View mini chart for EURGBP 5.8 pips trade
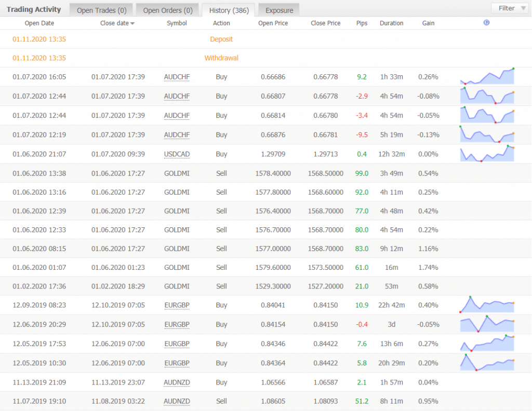 (x=487, y=362)
